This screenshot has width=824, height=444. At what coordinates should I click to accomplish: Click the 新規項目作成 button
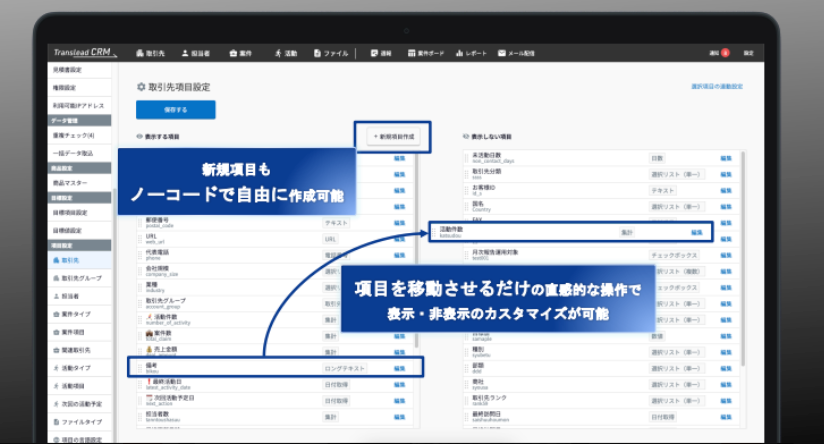coord(394,137)
